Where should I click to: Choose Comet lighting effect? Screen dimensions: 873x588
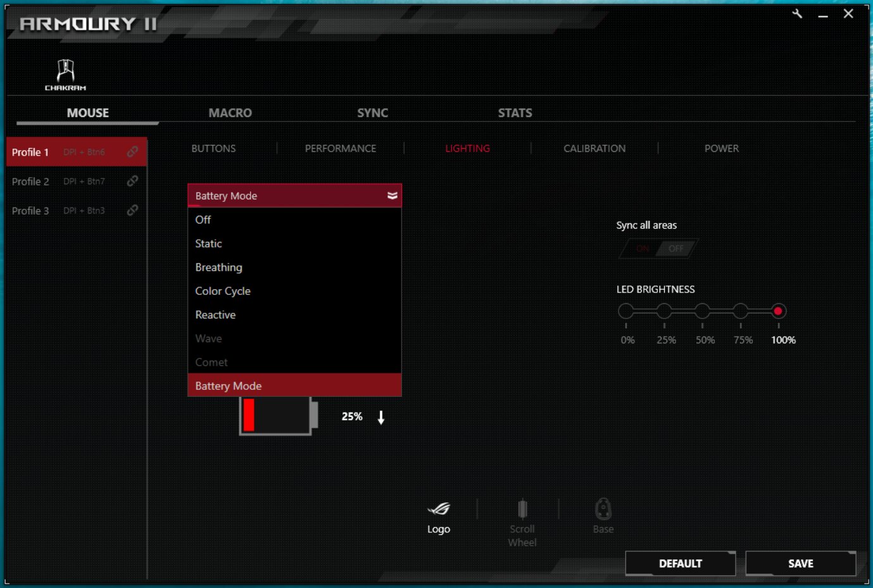click(294, 362)
